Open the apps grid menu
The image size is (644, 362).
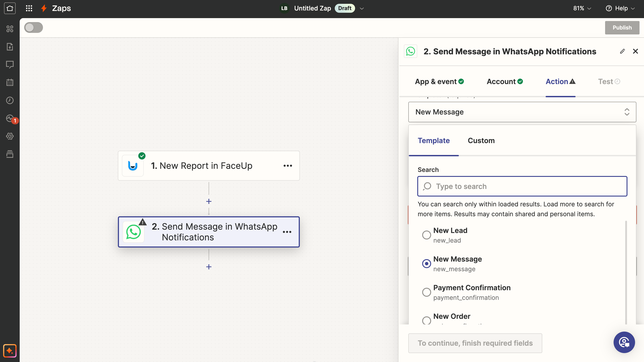click(29, 8)
